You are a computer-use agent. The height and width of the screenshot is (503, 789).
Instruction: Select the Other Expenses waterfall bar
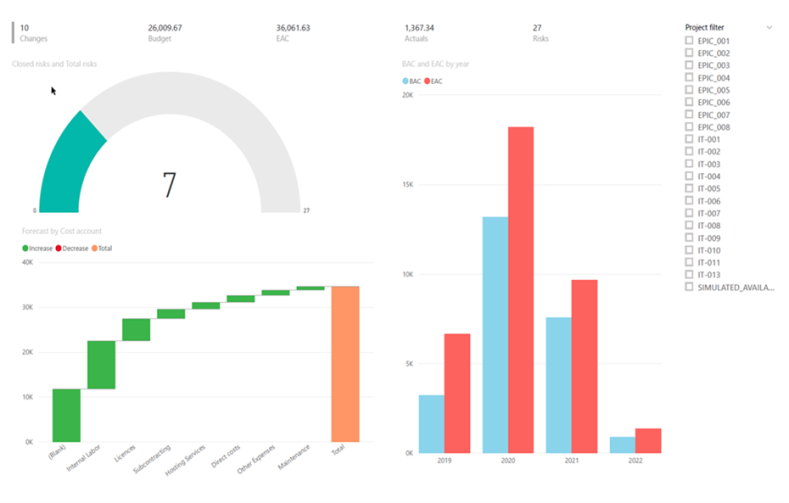pyautogui.click(x=276, y=293)
